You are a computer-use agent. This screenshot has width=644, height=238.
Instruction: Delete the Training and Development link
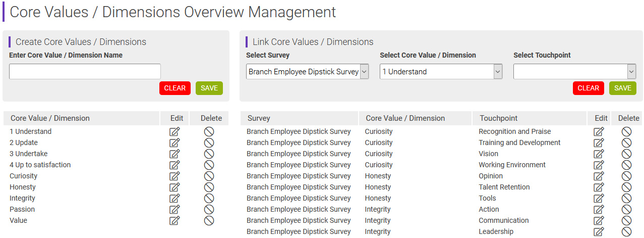626,143
